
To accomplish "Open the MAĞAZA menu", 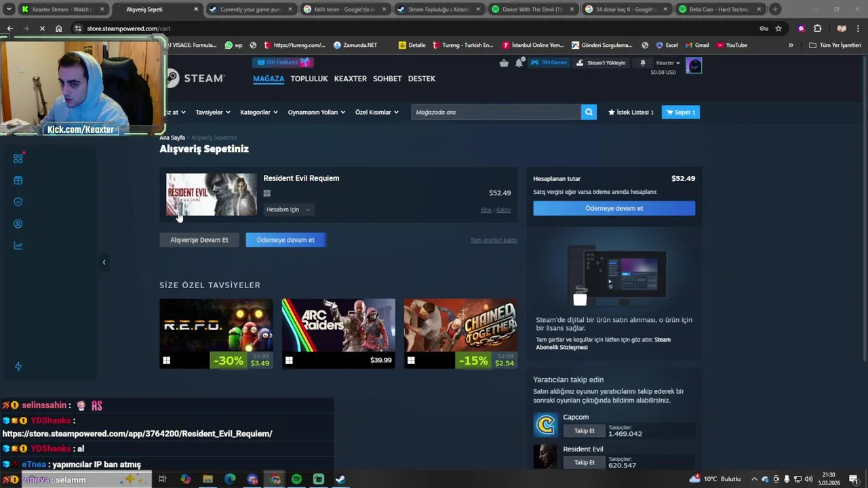I will [269, 79].
